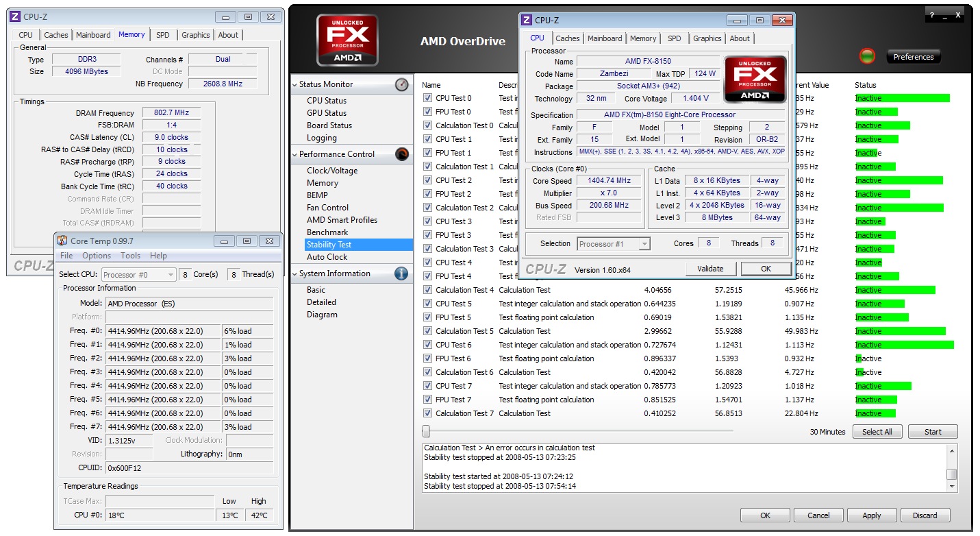Switch to Mainboard tab in CPU-Z CPU window

pyautogui.click(x=605, y=38)
